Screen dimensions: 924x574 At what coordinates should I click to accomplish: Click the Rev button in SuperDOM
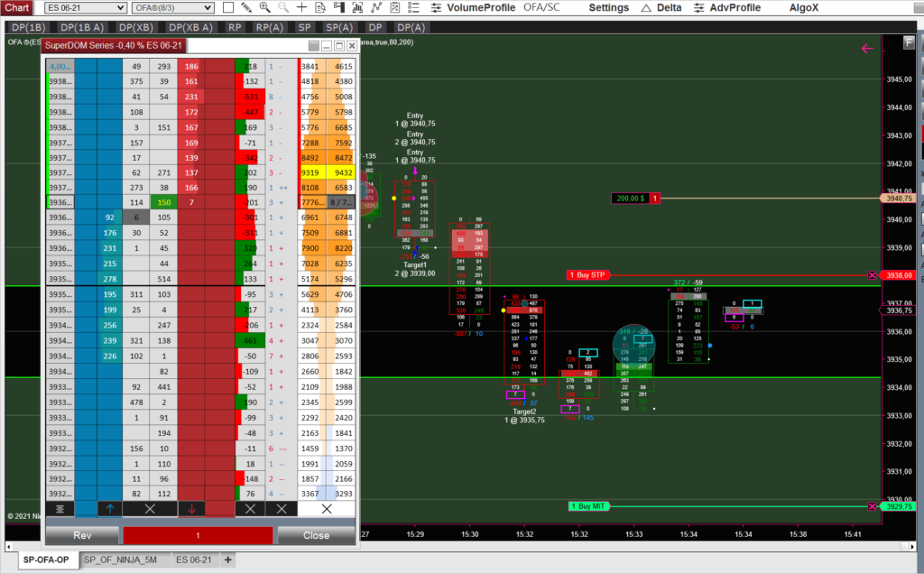pos(82,535)
